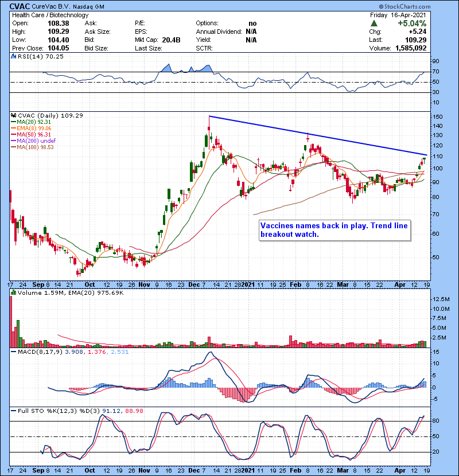Click the MA(50) 96.31 legend entry
This screenshot has width=459, height=476.
[x=31, y=134]
